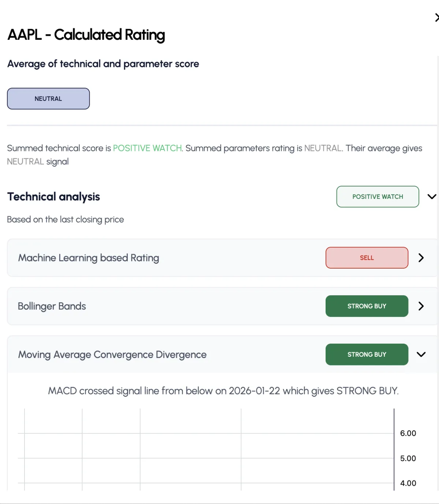Click the MACD crossed signal line description

coord(223,391)
